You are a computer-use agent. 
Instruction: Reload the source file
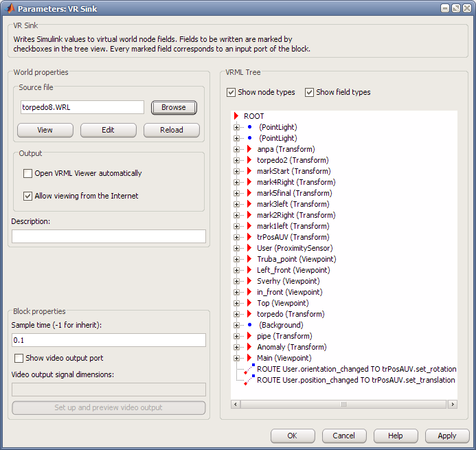coord(172,130)
